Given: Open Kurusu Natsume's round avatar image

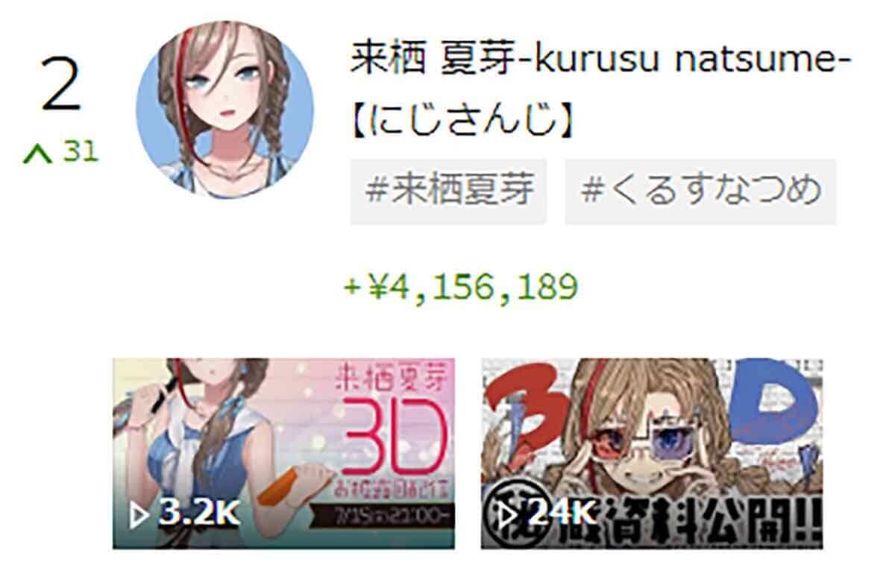Looking at the screenshot, I should pos(224,110).
